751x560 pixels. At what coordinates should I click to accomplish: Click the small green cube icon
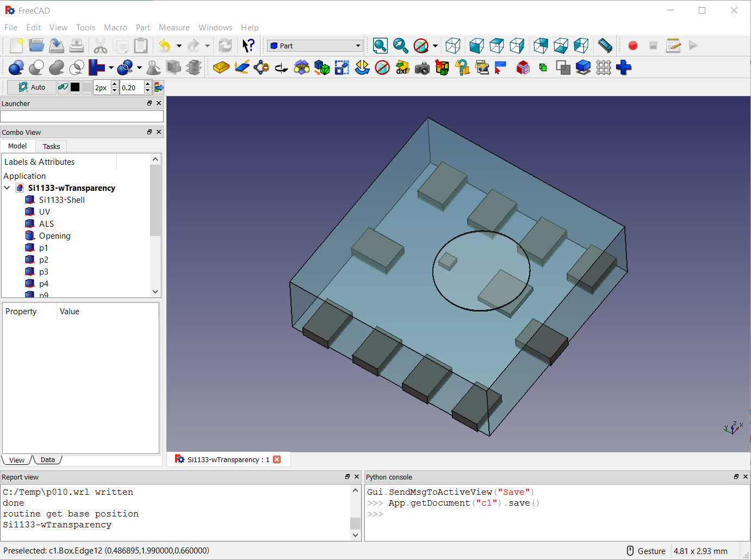(x=543, y=67)
